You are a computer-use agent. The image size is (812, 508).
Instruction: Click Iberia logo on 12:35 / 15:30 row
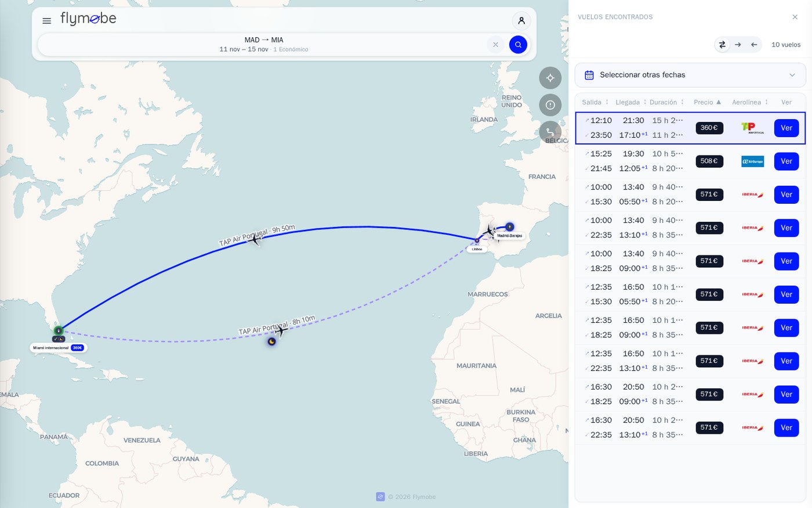(752, 294)
